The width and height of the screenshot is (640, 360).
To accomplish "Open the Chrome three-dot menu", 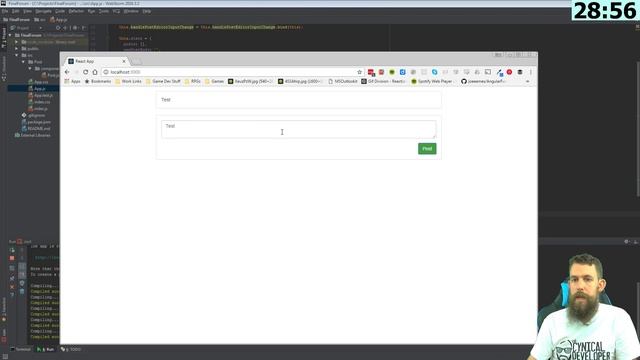I will (531, 72).
